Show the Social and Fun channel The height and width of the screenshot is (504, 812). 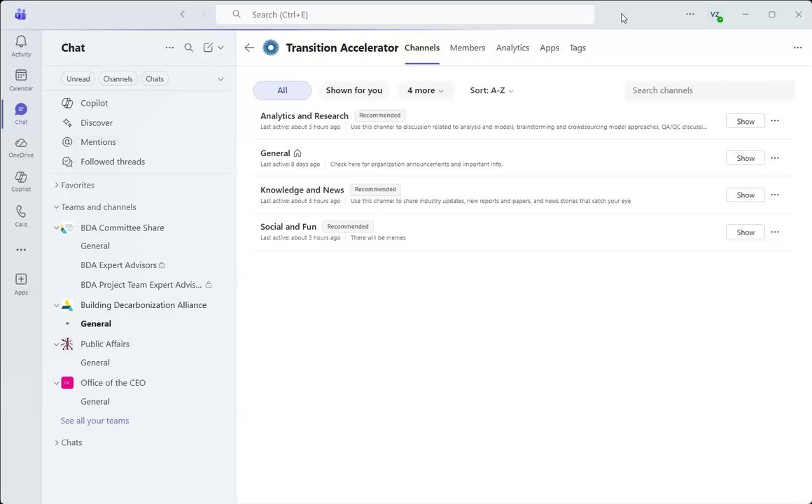click(x=745, y=232)
